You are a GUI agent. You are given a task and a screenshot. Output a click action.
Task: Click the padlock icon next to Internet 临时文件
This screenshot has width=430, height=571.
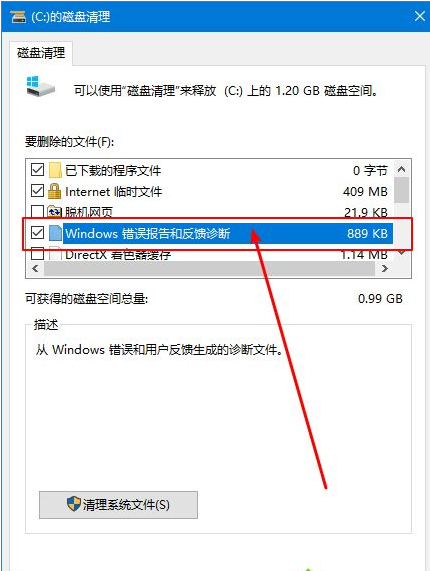click(x=55, y=191)
